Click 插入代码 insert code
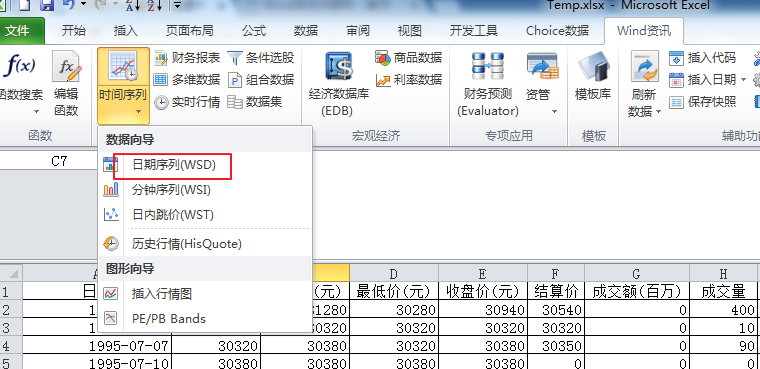 (x=703, y=58)
